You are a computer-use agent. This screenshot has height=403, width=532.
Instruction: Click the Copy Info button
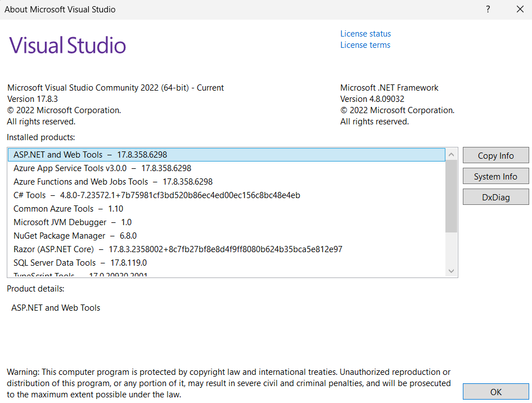click(x=495, y=155)
